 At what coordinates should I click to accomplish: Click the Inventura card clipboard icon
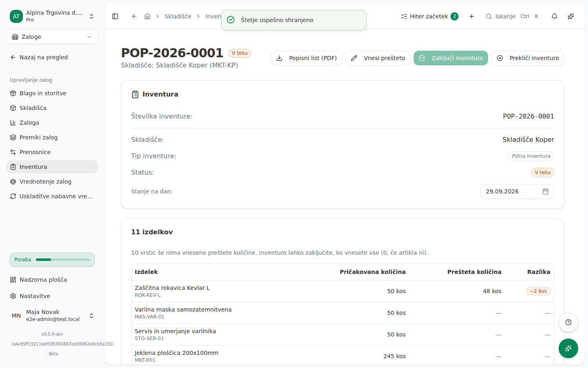tap(135, 94)
